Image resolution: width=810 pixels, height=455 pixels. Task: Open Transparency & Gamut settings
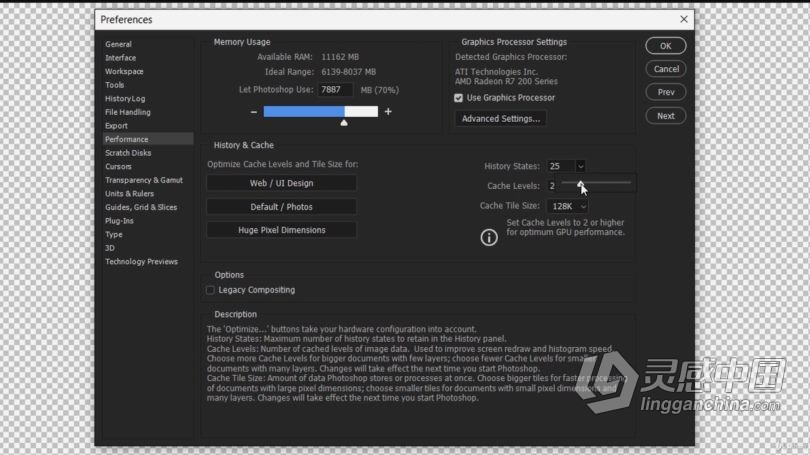click(144, 180)
